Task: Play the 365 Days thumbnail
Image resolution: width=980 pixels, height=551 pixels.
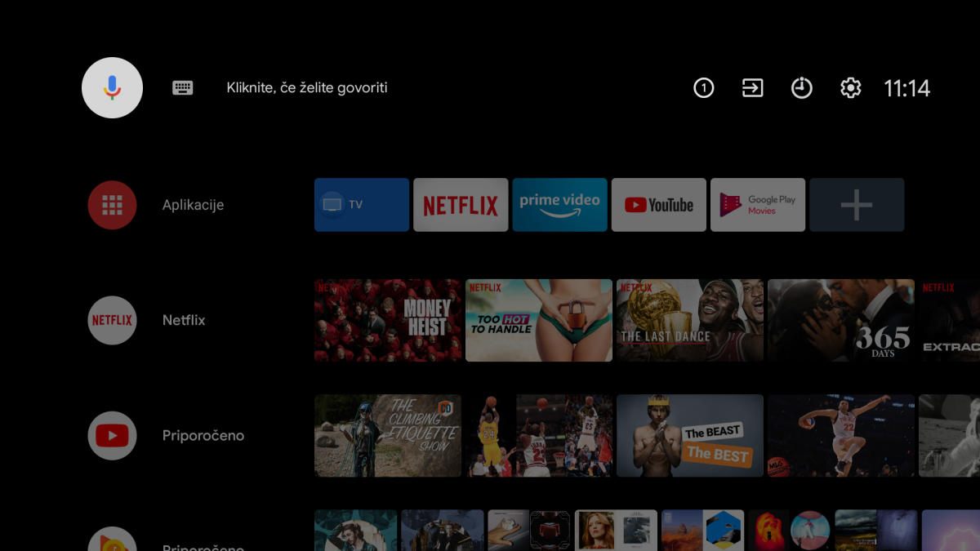Action: (841, 320)
